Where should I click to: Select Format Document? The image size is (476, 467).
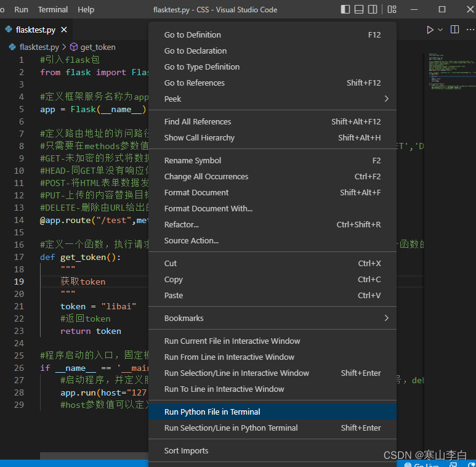pos(272,192)
